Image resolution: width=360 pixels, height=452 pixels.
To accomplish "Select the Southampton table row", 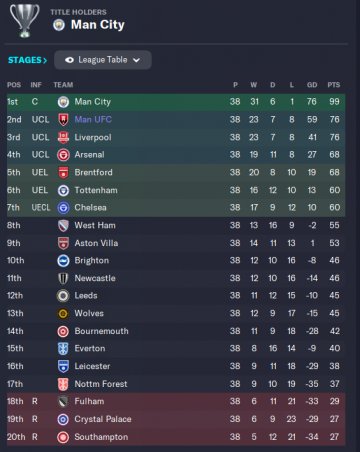I will [x=176, y=437].
